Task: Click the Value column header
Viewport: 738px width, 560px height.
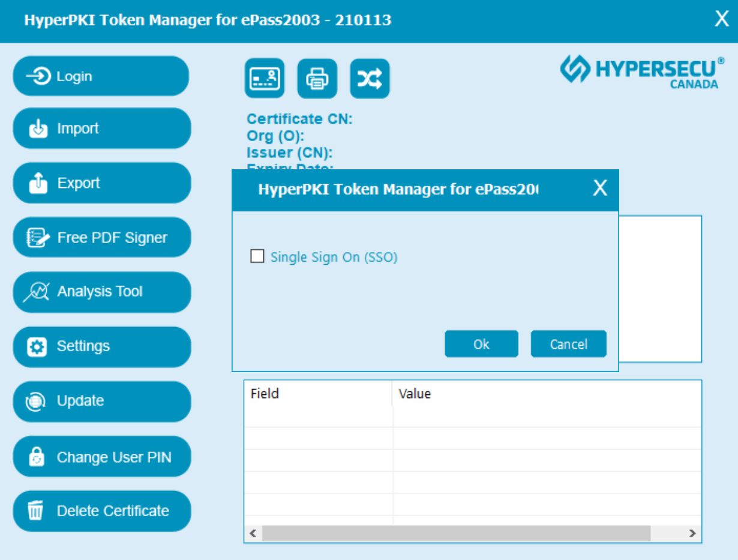Action: [x=547, y=394]
